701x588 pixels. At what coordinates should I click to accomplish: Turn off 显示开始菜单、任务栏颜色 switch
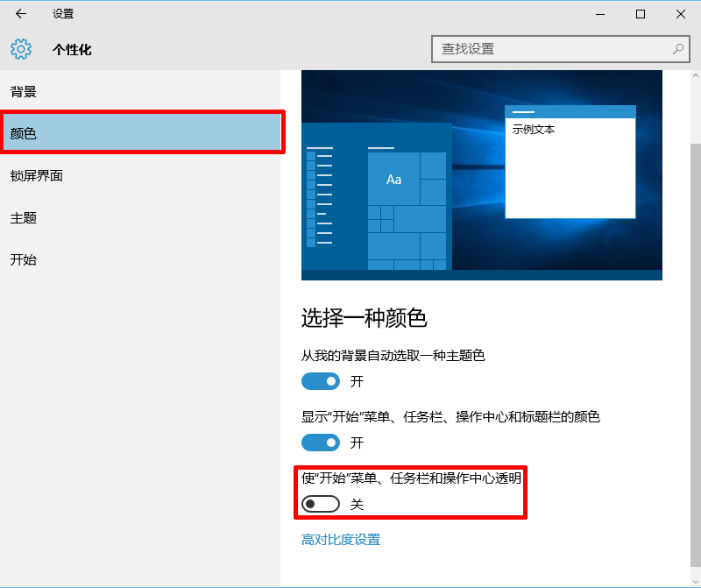[321, 443]
